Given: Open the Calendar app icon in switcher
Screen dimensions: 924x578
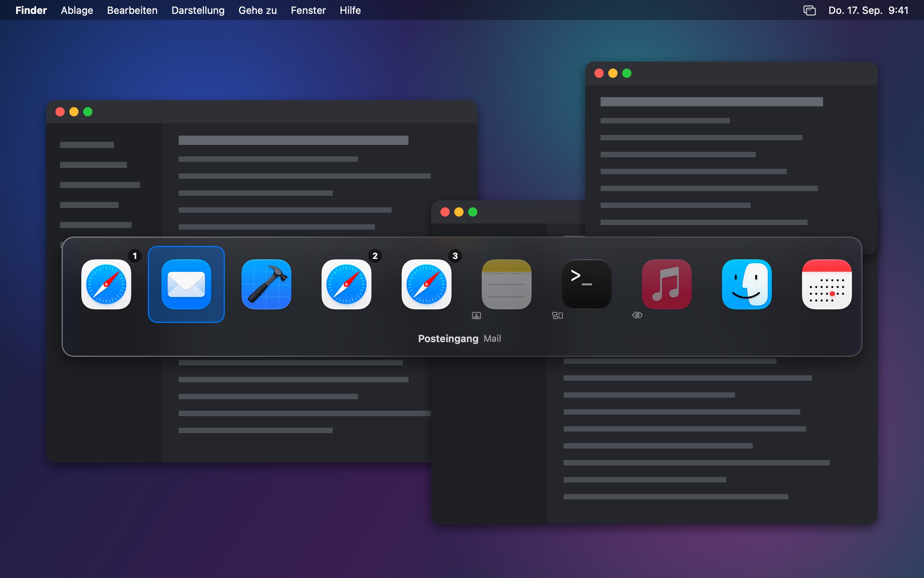Looking at the screenshot, I should 827,284.
